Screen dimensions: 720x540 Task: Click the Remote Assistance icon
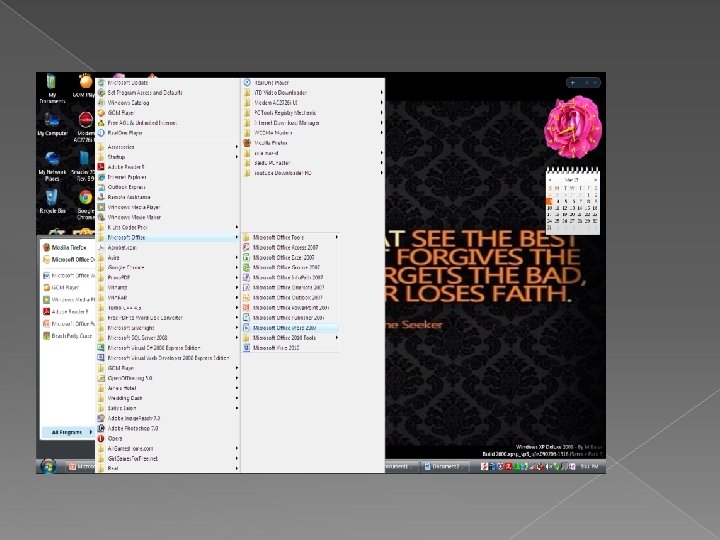point(101,197)
